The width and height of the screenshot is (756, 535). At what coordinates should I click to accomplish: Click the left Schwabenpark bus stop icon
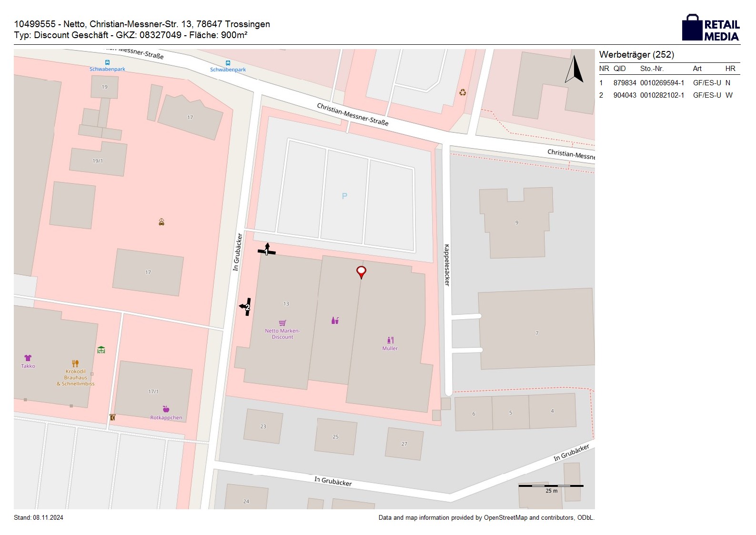click(x=107, y=62)
